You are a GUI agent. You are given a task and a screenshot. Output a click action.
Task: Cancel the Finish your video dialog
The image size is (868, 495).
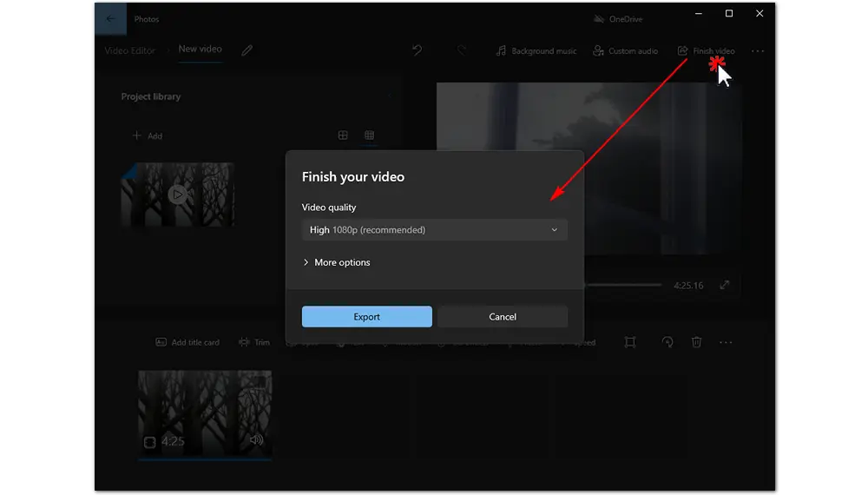pos(503,317)
